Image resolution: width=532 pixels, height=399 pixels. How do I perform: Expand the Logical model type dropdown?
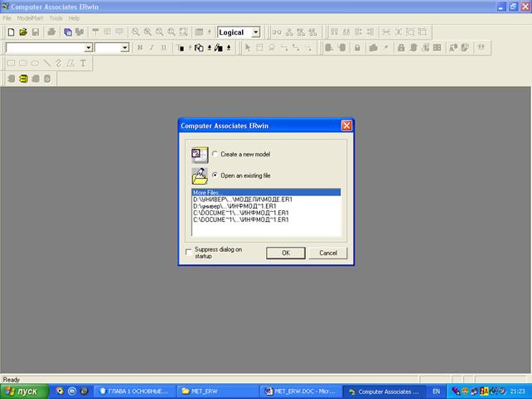pos(255,32)
